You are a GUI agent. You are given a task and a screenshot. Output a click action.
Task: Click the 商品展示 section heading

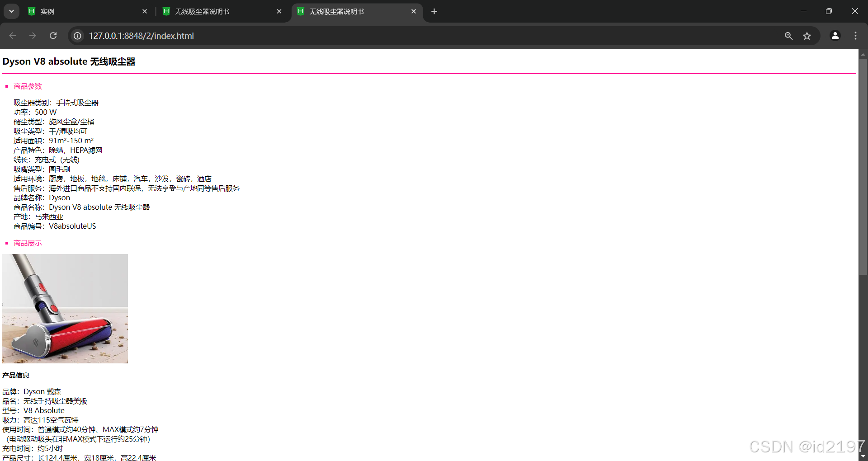[x=28, y=243]
